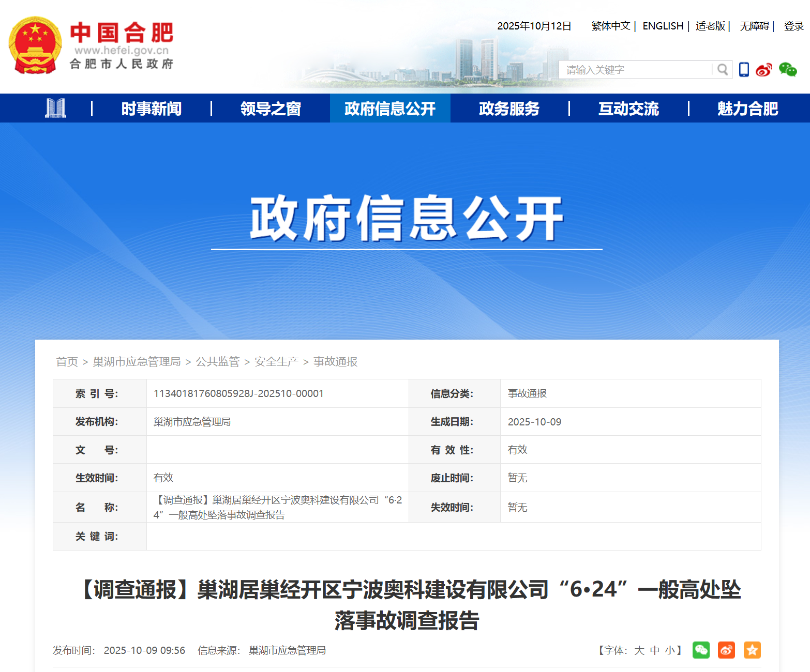Set font size to 中

[x=655, y=650]
